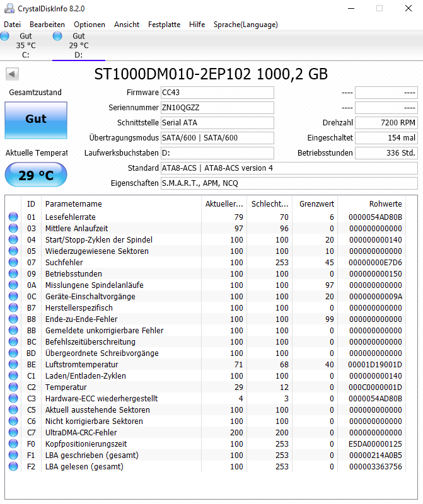This screenshot has height=504, width=423.
Task: Click the Eigenschaften field S.M.A.R.T., APM, NCQ
Action: (289, 183)
